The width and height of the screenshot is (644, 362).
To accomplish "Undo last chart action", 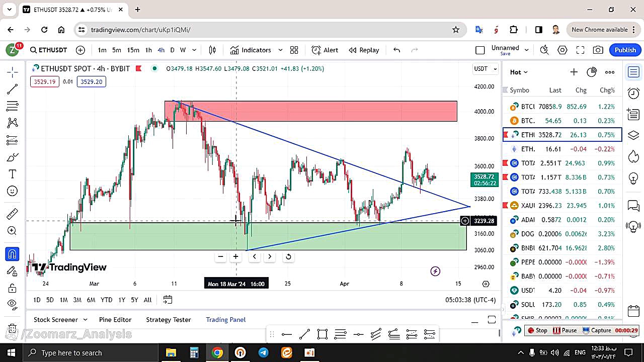I will coord(396,50).
